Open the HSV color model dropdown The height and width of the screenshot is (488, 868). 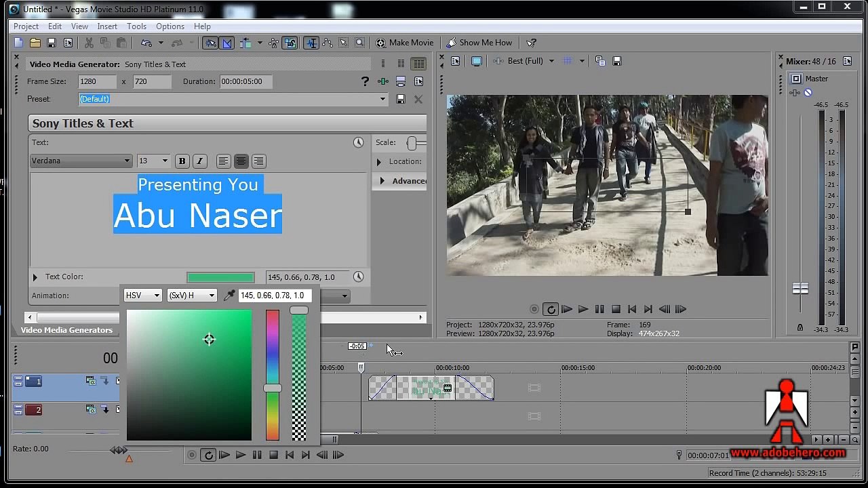pyautogui.click(x=143, y=296)
